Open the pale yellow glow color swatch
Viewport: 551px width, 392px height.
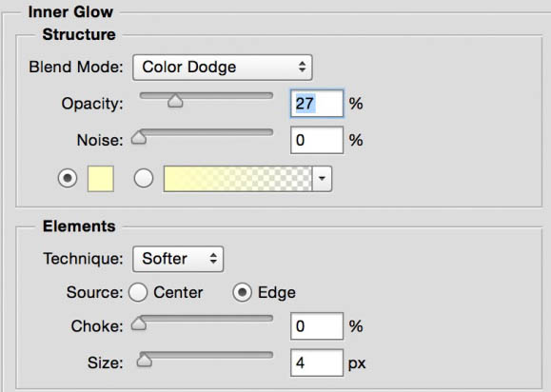(x=101, y=179)
